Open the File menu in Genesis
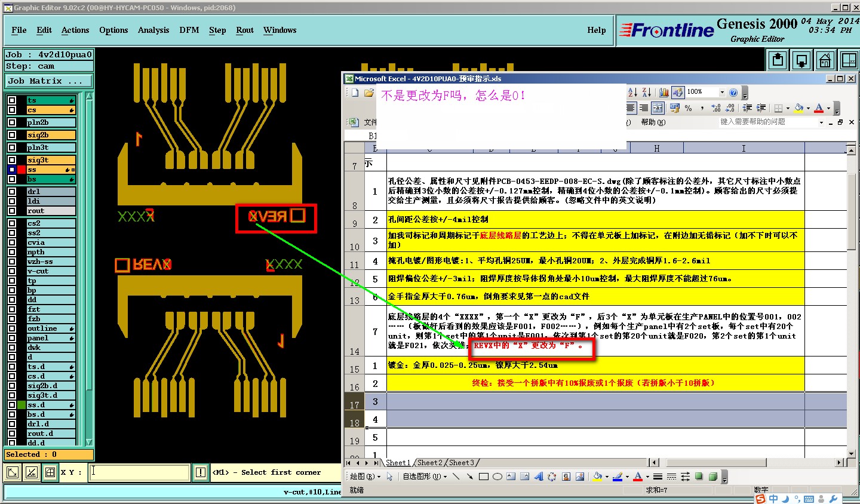860x504 pixels. coord(19,30)
